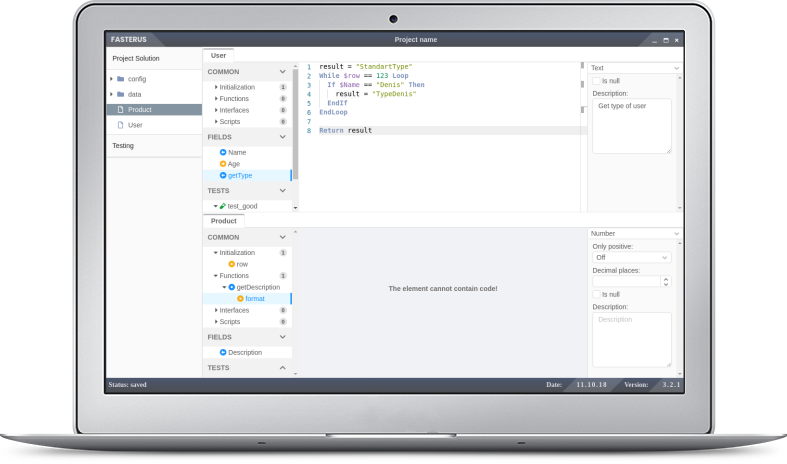This screenshot has height=464, width=787.
Task: Enable Is null checkbox under Text type
Action: (x=596, y=80)
